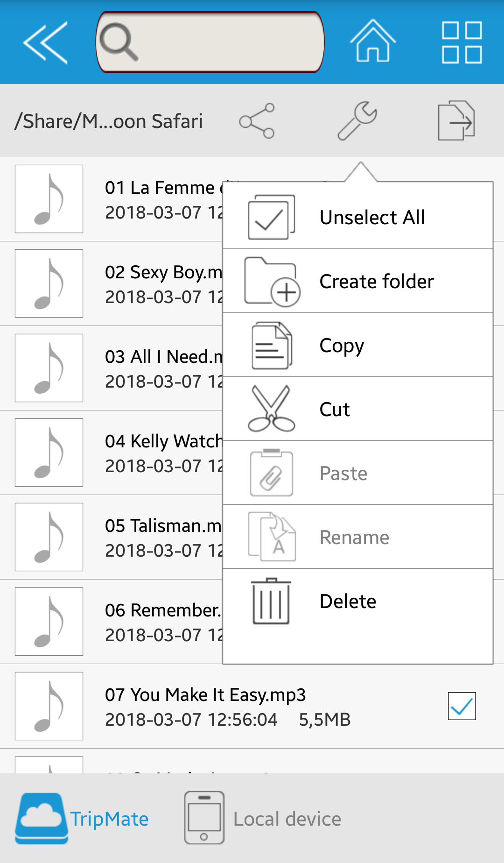504x863 pixels.
Task: Uncheck 07 You Make It Easy.mp3
Action: click(x=462, y=706)
